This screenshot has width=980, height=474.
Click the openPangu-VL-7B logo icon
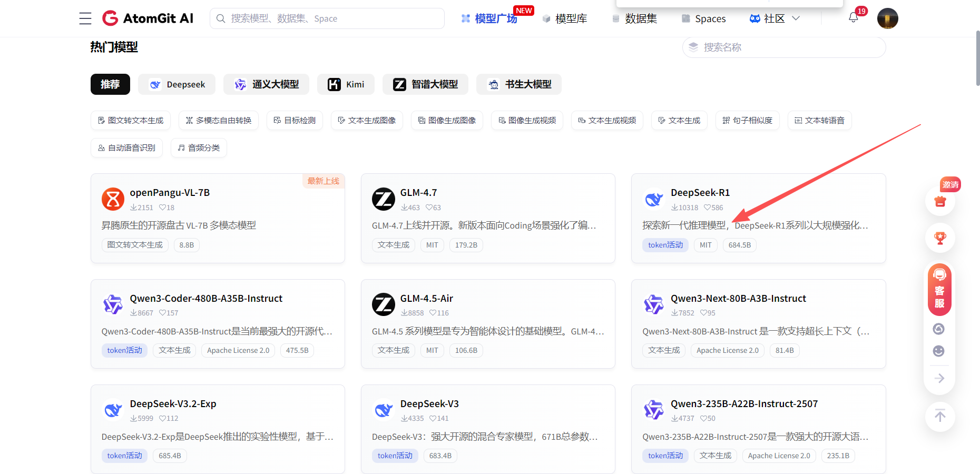point(113,199)
